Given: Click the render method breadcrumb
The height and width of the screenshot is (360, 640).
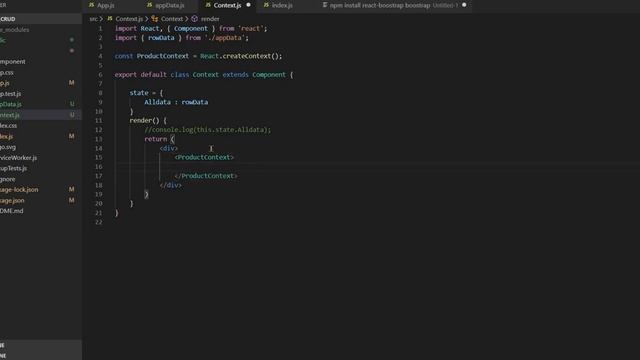Looking at the screenshot, I should point(210,19).
